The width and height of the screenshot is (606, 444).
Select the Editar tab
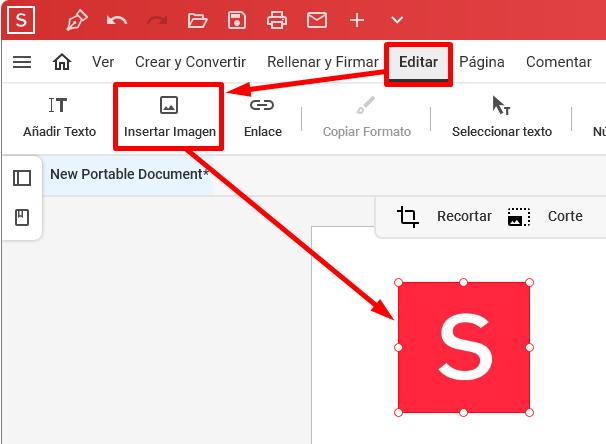418,62
